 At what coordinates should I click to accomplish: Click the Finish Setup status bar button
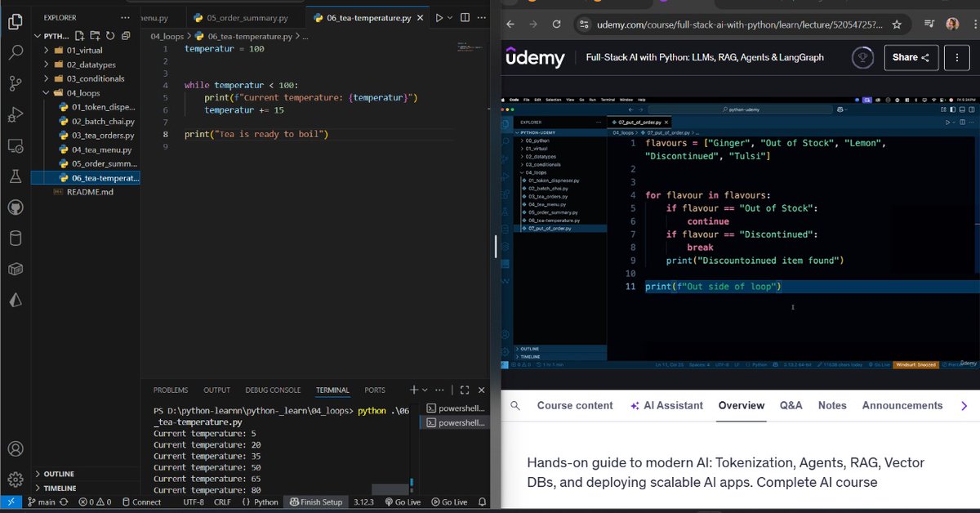point(316,502)
